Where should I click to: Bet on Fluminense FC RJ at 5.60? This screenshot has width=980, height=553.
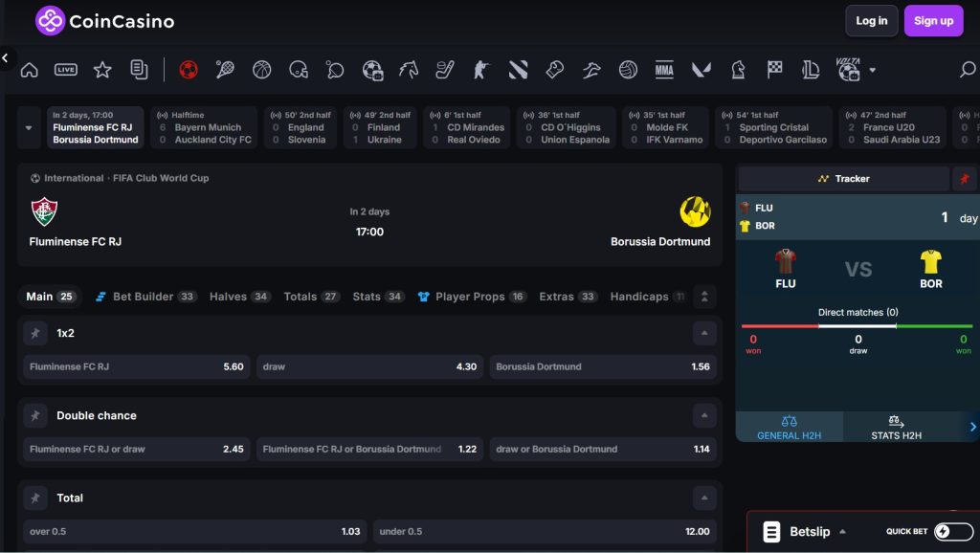(136, 366)
